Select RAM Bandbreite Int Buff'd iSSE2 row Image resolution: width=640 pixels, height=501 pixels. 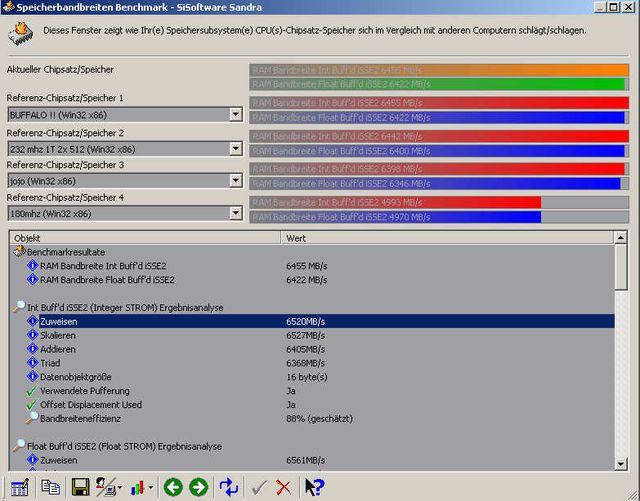coord(312,266)
